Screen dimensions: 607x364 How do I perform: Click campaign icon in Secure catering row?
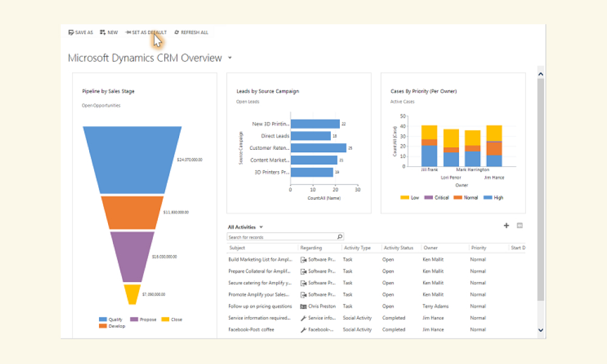303,283
